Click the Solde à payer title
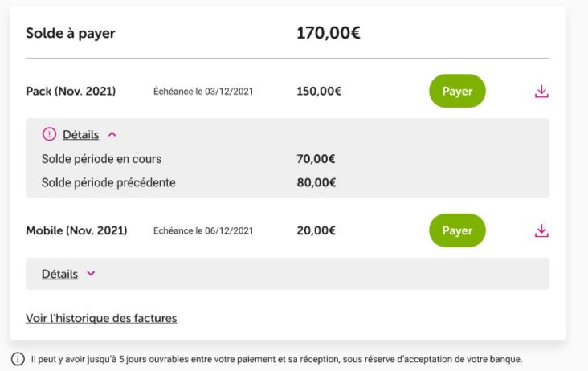588x371 pixels. pyautogui.click(x=71, y=34)
